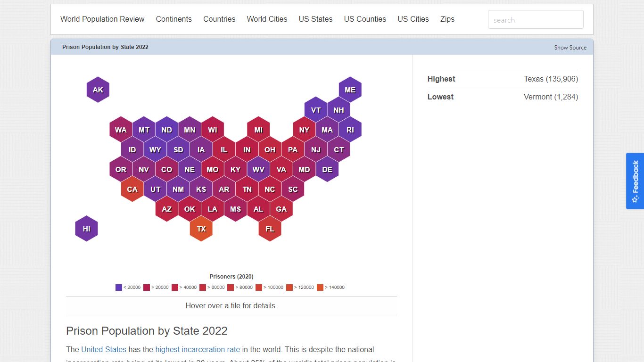Screen dimensions: 644x362
Task: Click the '> 140000' legend swatch
Action: tap(320, 288)
